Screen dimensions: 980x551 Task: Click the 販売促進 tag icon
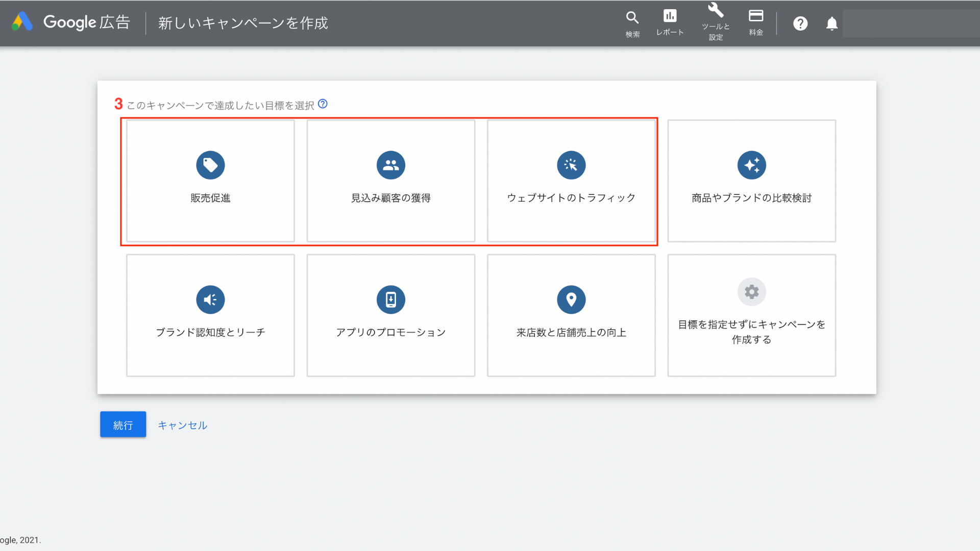point(210,165)
